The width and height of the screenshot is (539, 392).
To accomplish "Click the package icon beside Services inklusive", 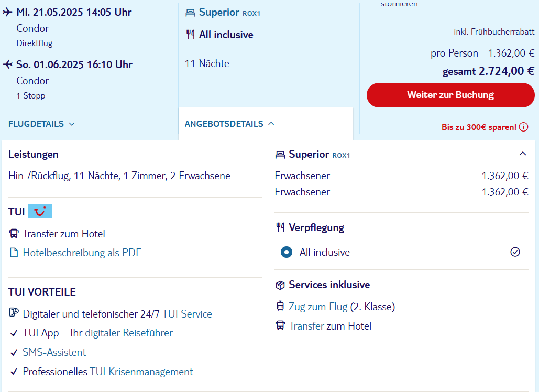I will [x=280, y=285].
